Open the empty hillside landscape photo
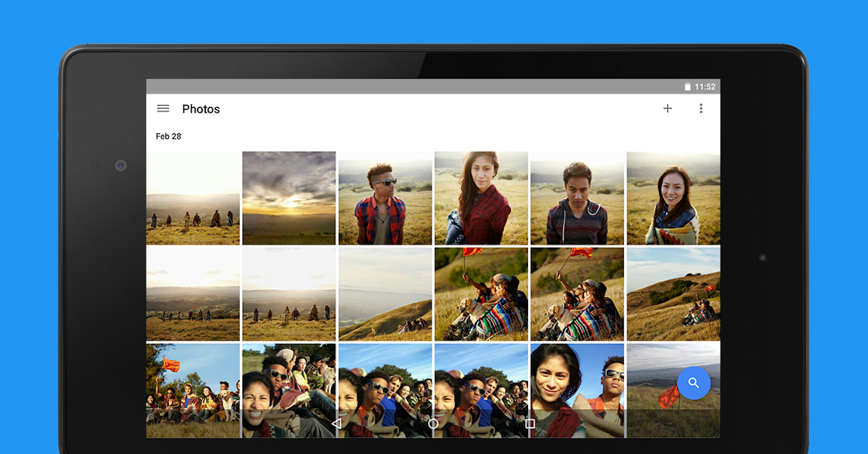868x454 pixels. [384, 294]
